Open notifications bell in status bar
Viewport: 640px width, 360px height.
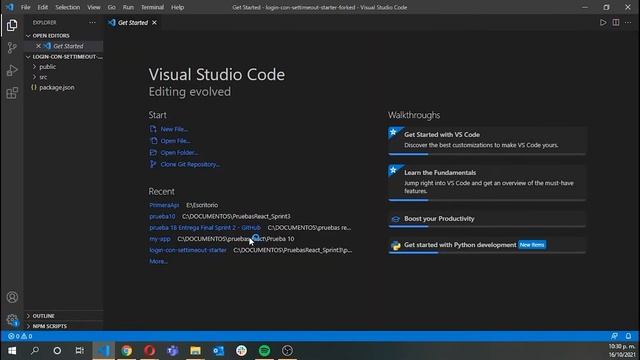pyautogui.click(x=628, y=336)
